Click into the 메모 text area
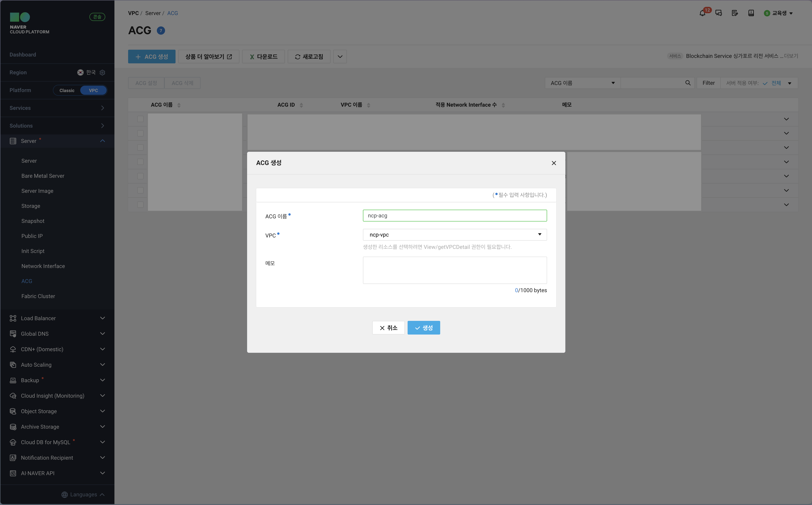812x505 pixels. 454,270
